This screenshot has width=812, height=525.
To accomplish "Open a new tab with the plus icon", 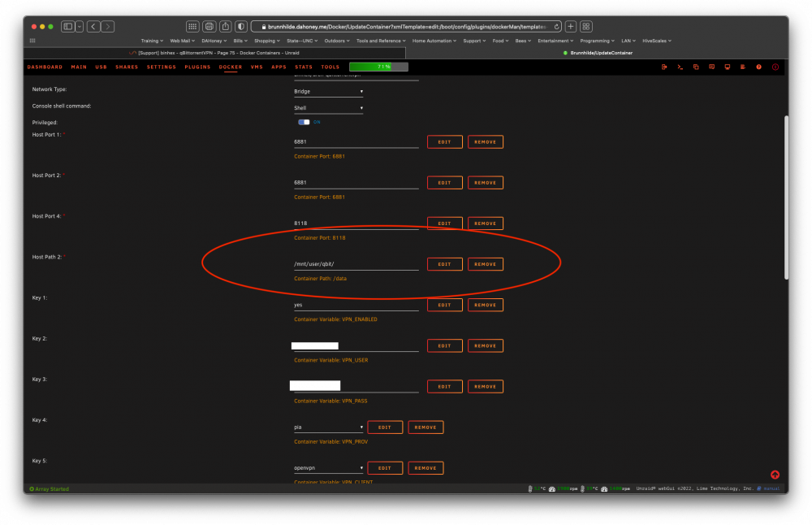I will point(571,27).
